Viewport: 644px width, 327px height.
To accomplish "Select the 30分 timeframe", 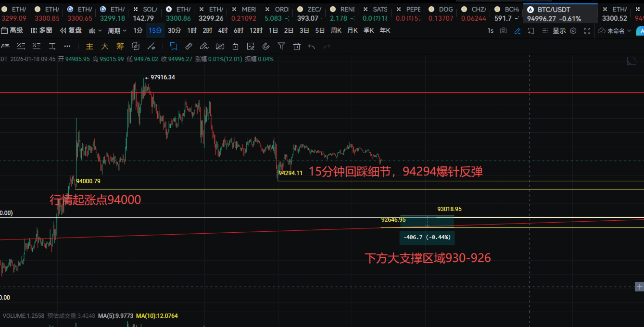I will pos(174,30).
